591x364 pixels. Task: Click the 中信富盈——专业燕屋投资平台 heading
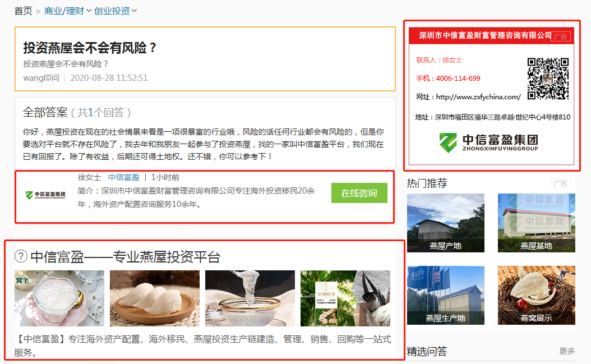(125, 257)
